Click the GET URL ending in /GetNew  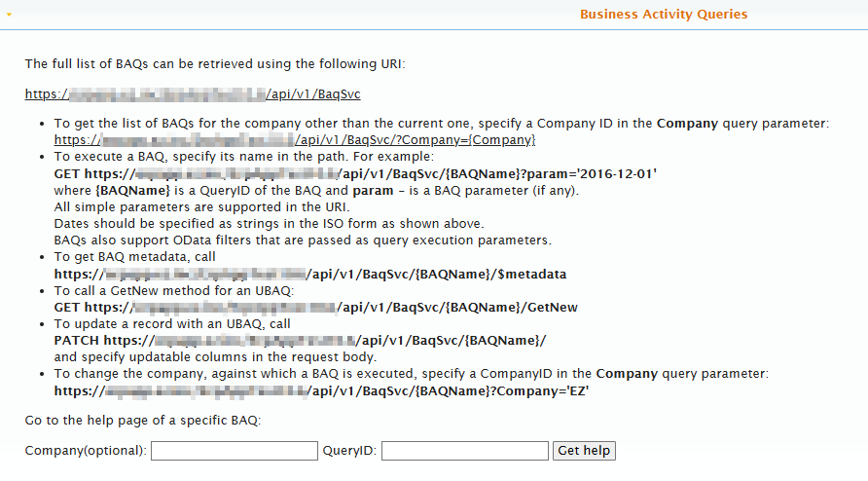(315, 308)
